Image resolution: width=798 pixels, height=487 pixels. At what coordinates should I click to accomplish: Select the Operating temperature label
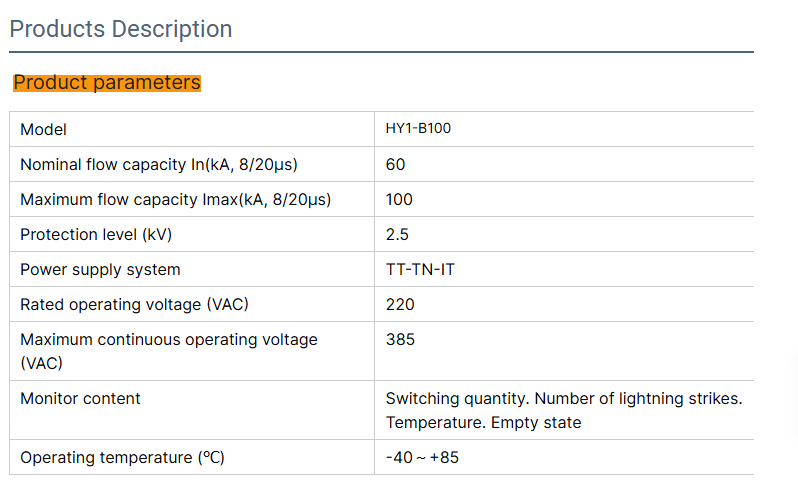[122, 457]
